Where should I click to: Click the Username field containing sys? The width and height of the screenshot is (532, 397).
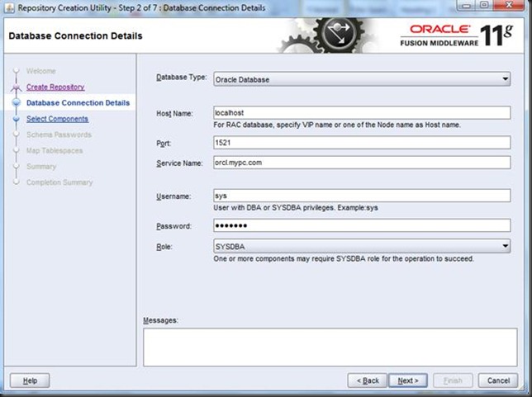click(362, 196)
